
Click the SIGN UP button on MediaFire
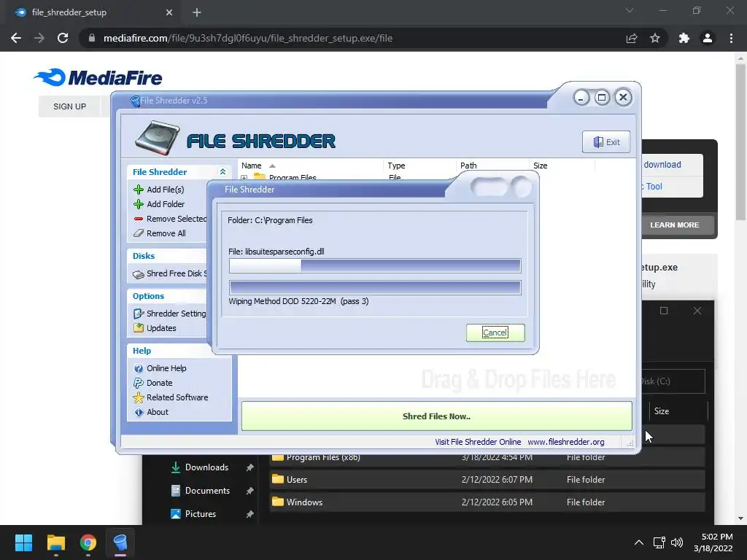(69, 106)
